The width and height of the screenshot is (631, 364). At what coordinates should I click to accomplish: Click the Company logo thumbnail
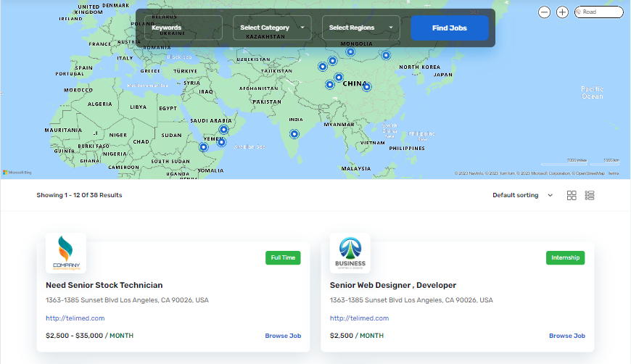(66, 253)
